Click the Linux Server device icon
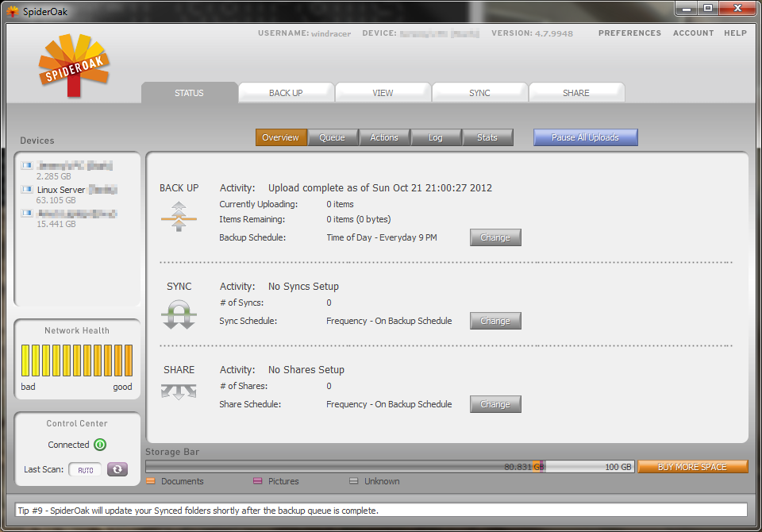This screenshot has height=532, width=762. coord(27,189)
